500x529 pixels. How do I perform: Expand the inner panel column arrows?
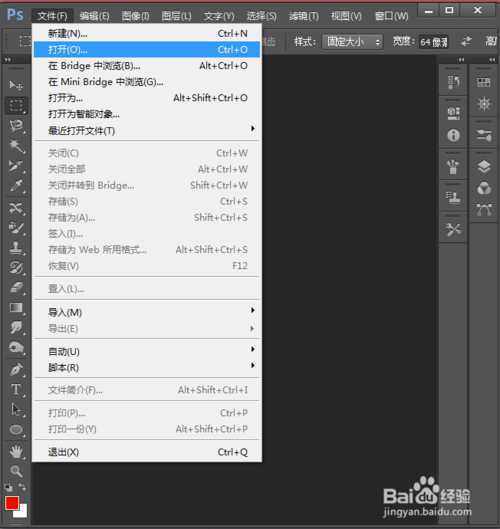click(x=462, y=60)
